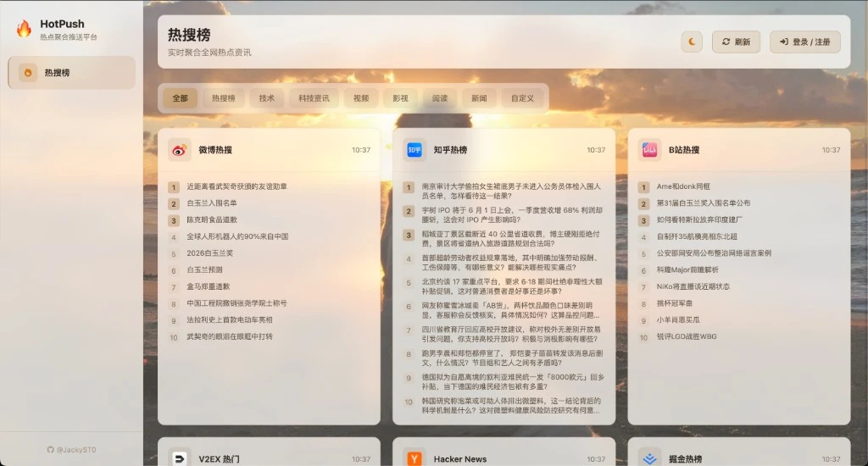Viewport: 868px width, 466px height.
Task: Open Zhihu item about 北京约谈 17 家重点平台
Action: [x=511, y=286]
